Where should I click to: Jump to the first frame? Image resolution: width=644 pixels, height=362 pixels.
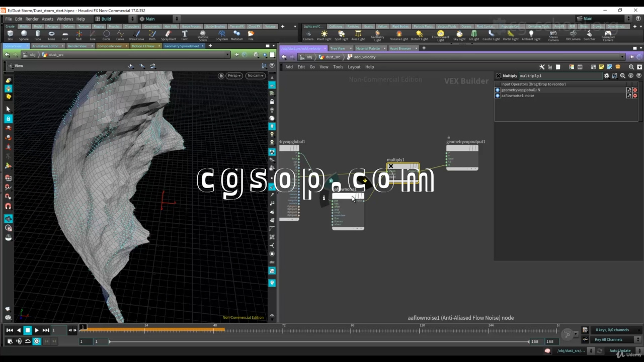(10, 330)
